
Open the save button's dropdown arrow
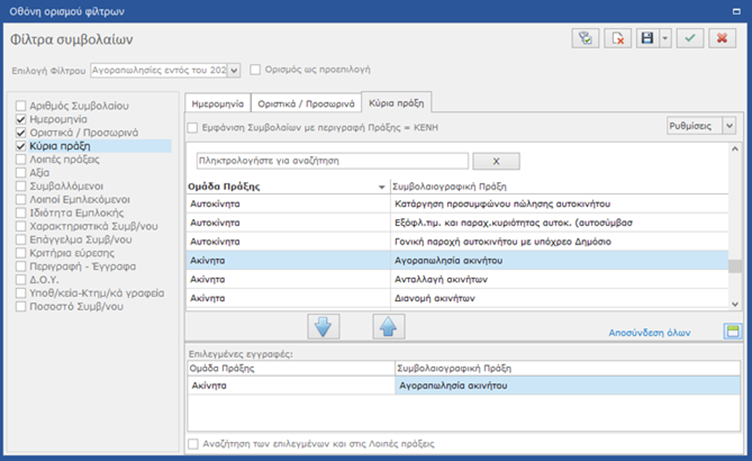point(665,38)
